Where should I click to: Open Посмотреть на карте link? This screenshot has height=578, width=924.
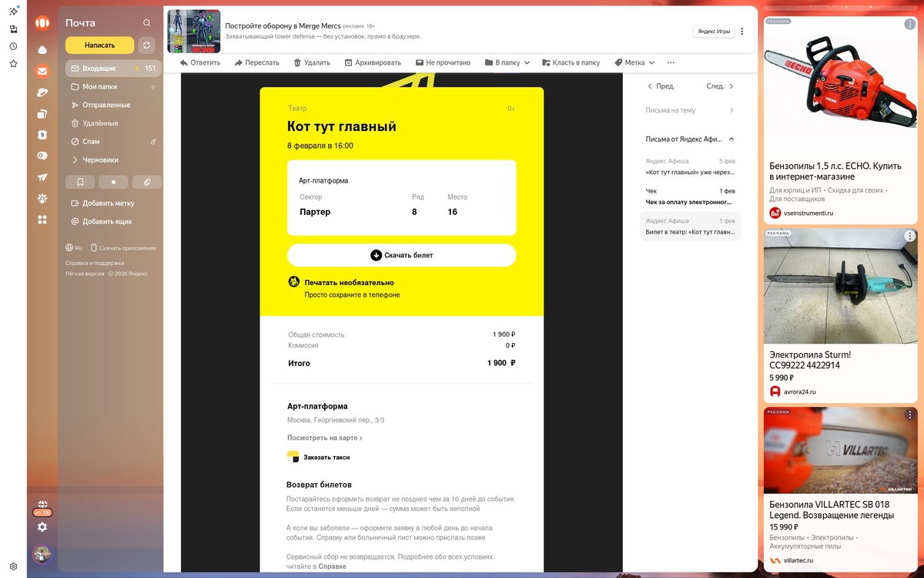[x=324, y=438]
